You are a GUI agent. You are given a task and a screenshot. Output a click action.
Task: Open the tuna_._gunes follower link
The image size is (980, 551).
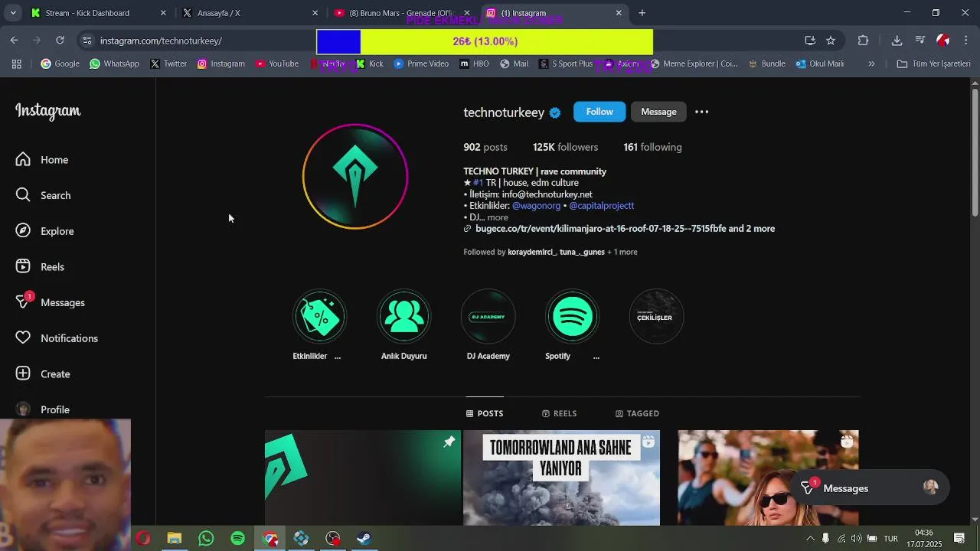pyautogui.click(x=582, y=252)
